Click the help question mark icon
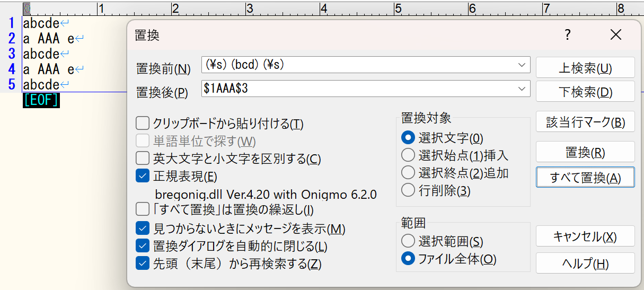The width and height of the screenshot is (644, 290). pyautogui.click(x=568, y=35)
